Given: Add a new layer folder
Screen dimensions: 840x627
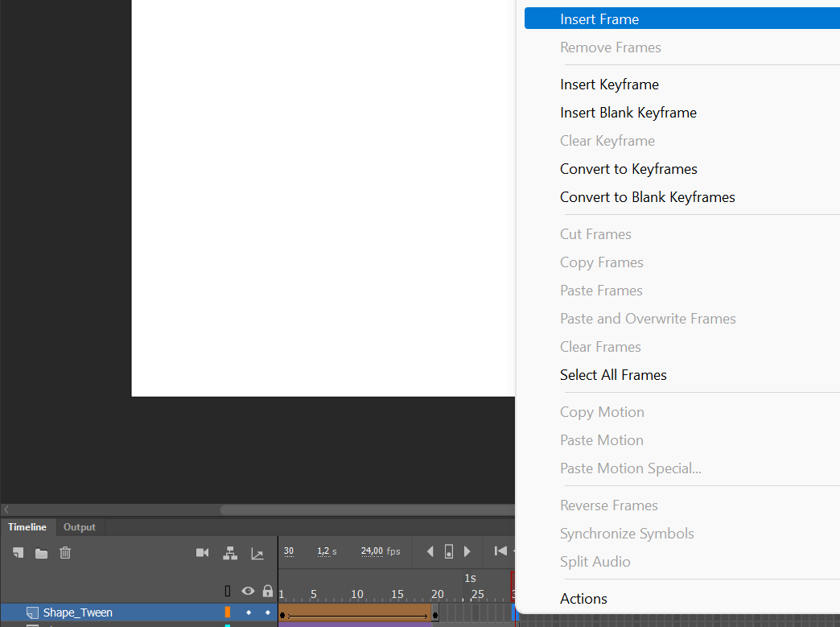Looking at the screenshot, I should tap(41, 553).
